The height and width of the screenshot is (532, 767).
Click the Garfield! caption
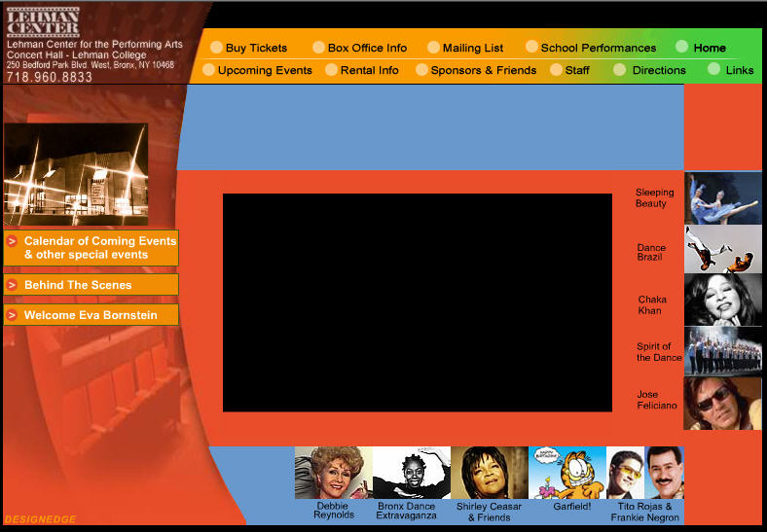pos(571,507)
